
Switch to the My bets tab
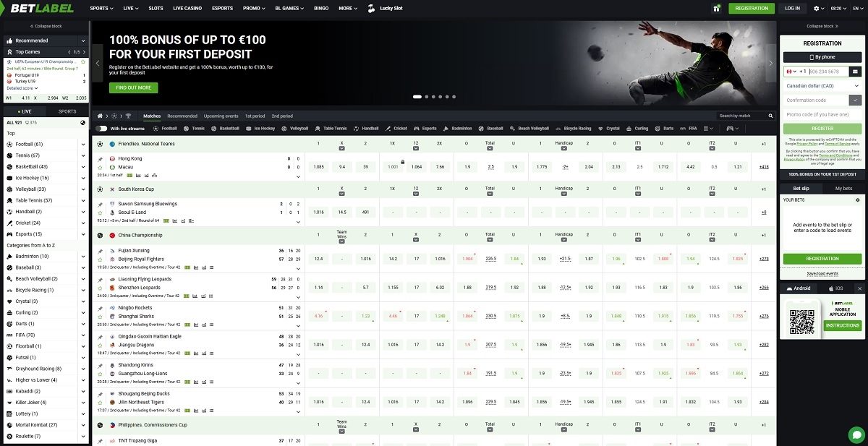[x=843, y=188]
